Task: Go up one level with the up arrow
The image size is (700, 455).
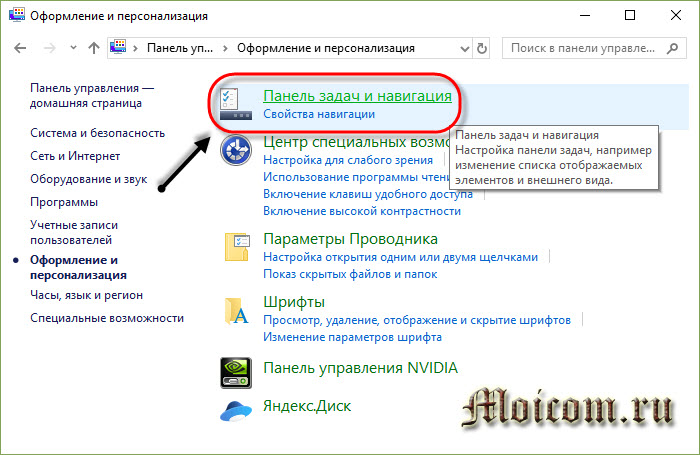Action: coord(94,48)
